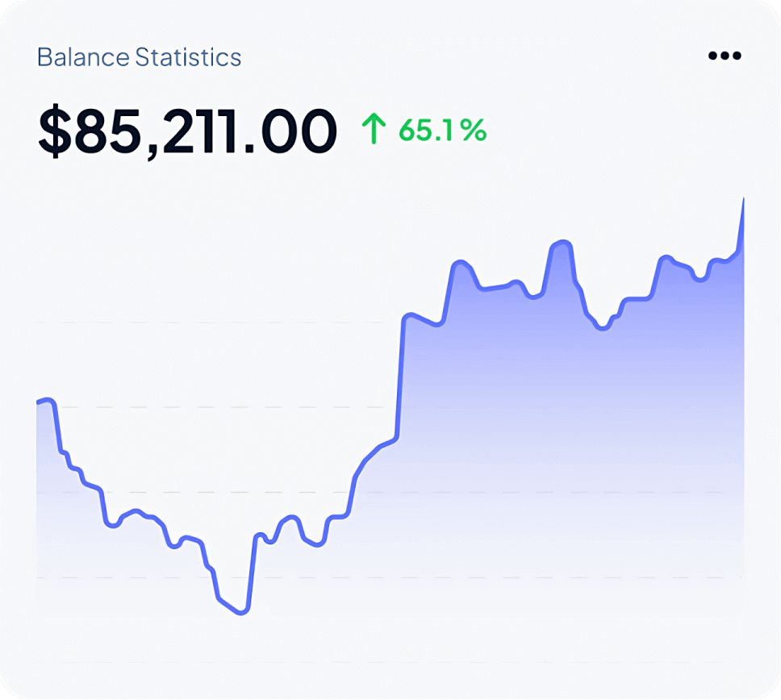Click the dollar sign of the balance
781x700 pixels.
tap(54, 131)
